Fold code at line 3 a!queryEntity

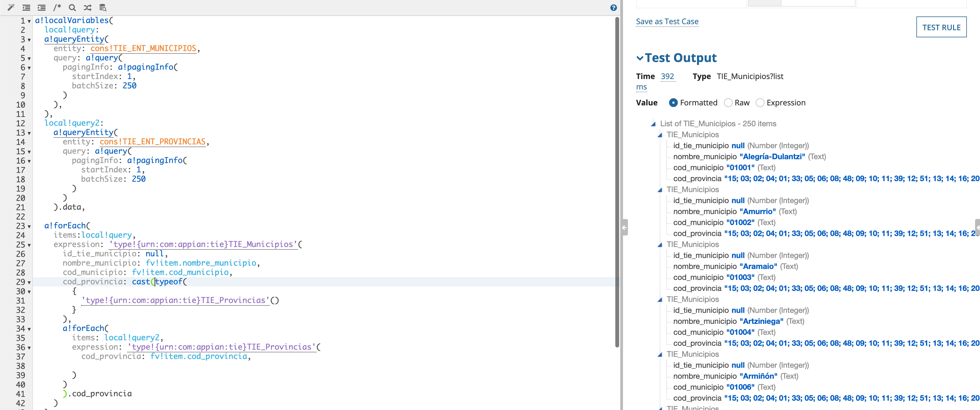pyautogui.click(x=29, y=40)
